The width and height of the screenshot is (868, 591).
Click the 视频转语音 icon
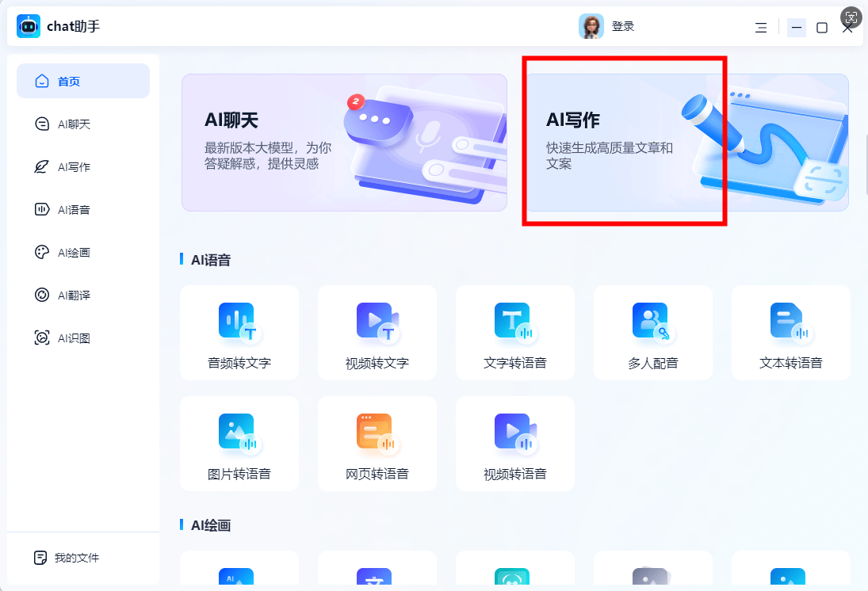[x=514, y=433]
